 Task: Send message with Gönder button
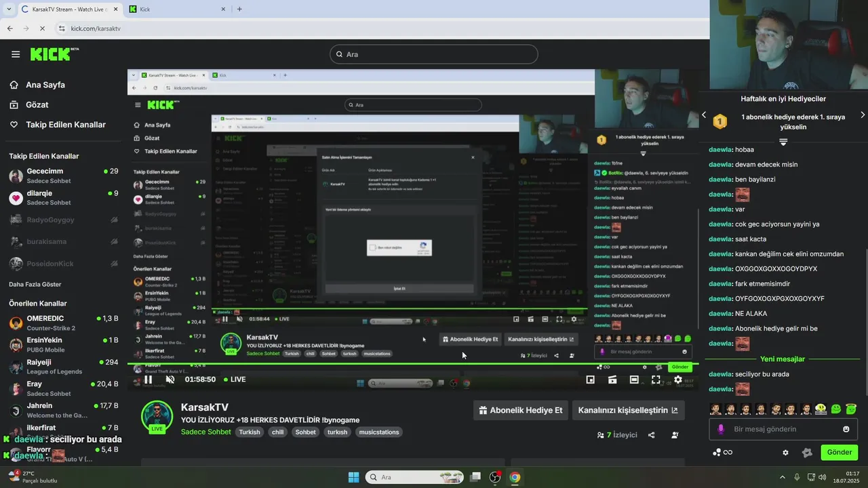click(840, 453)
